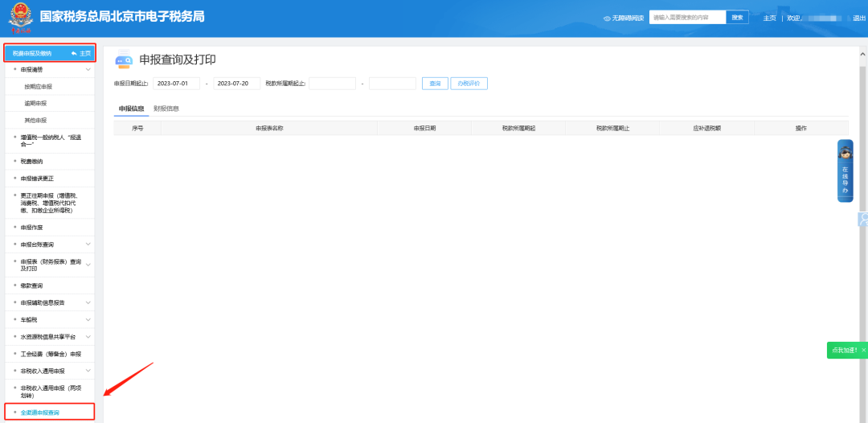Click the tax bureau emblem logo

(x=20, y=18)
